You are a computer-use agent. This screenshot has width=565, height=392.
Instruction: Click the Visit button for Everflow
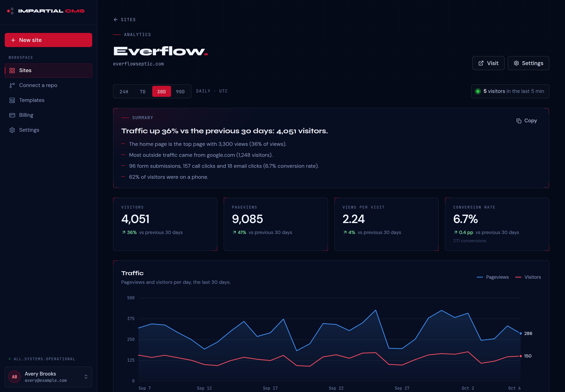[488, 63]
